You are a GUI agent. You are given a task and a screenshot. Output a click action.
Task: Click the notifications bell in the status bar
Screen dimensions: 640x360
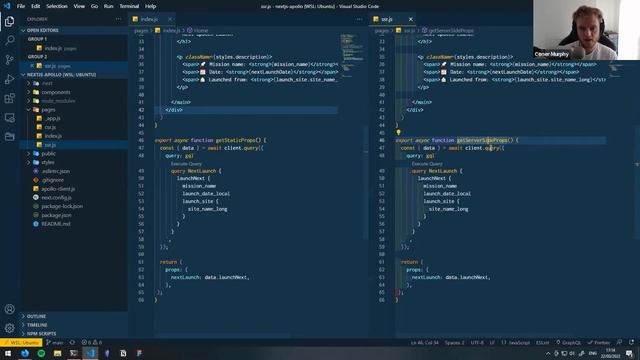pos(632,342)
